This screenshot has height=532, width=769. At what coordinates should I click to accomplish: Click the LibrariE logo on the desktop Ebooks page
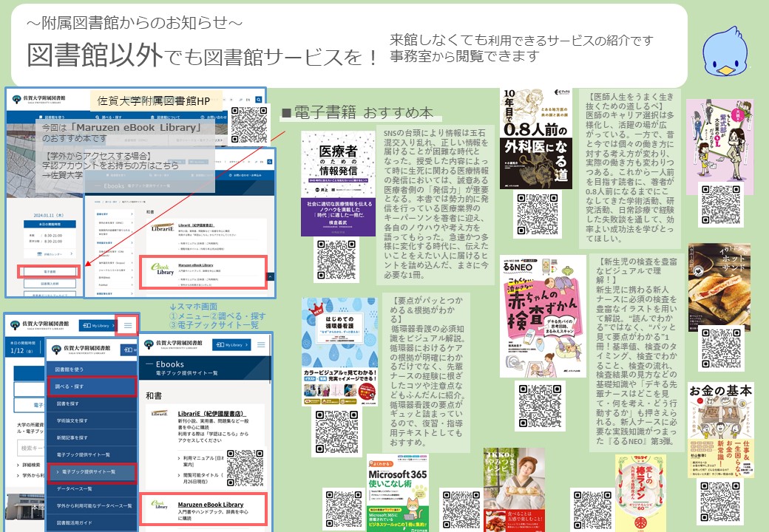click(163, 228)
